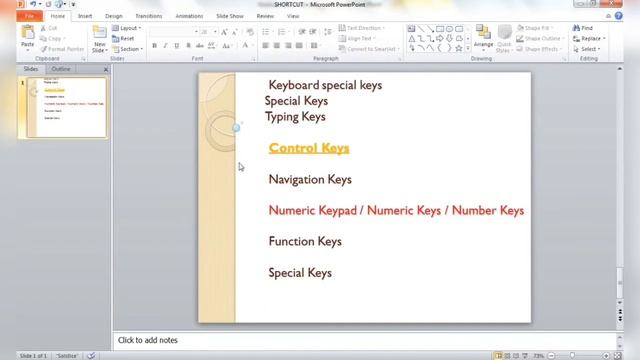Select the 5-Point Star shape
The height and width of the screenshot is (360, 640).
click(459, 48)
